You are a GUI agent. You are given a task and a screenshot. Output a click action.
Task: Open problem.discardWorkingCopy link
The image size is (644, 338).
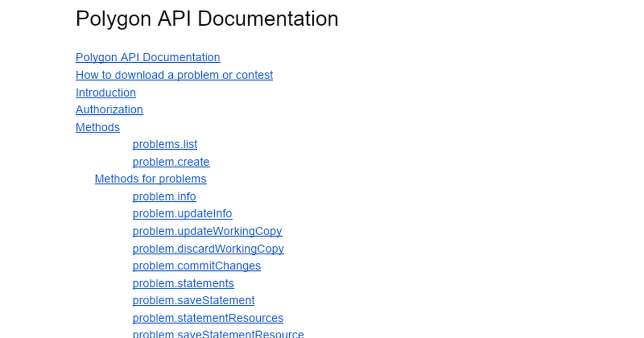[x=208, y=249]
